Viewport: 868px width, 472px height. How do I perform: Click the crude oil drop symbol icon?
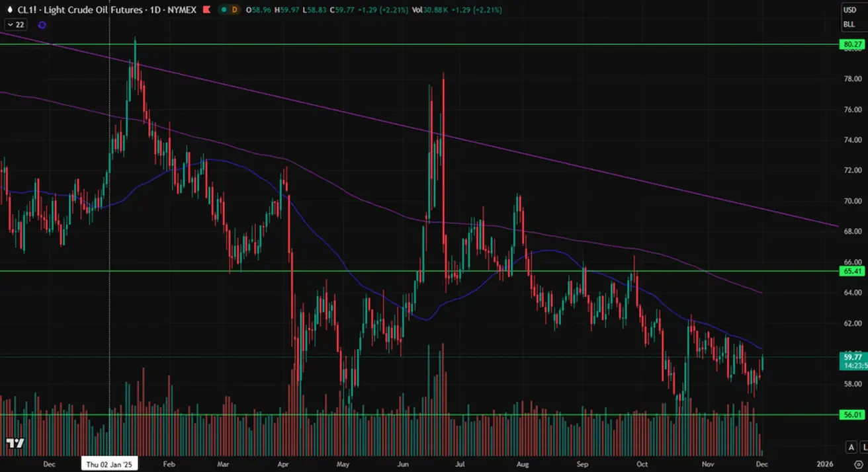pyautogui.click(x=9, y=10)
